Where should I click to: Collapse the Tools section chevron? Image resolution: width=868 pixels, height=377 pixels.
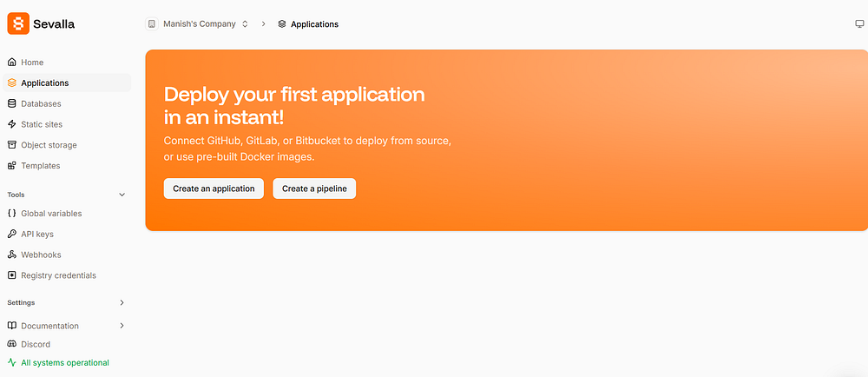122,195
